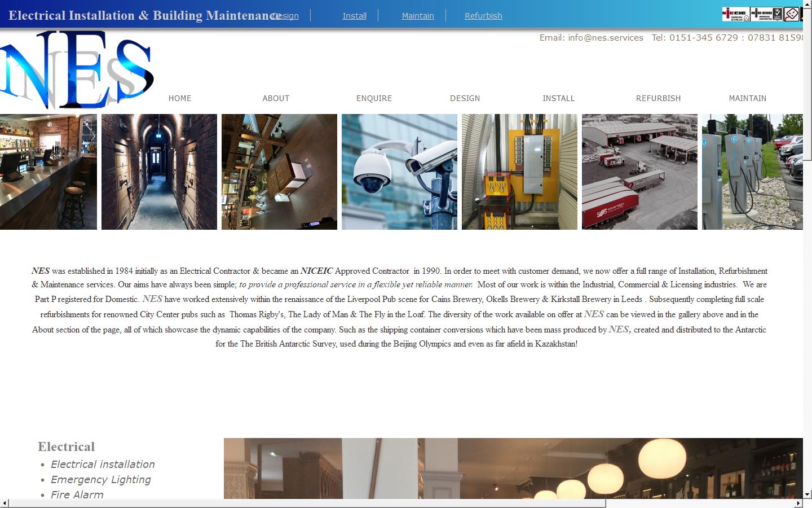Click the horizontal scrollbar left arrow
Screen dimensions: 812x508
pyautogui.click(x=5, y=503)
